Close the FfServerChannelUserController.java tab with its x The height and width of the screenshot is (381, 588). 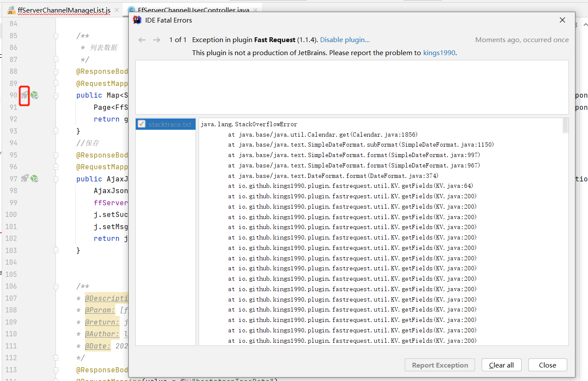(x=256, y=10)
